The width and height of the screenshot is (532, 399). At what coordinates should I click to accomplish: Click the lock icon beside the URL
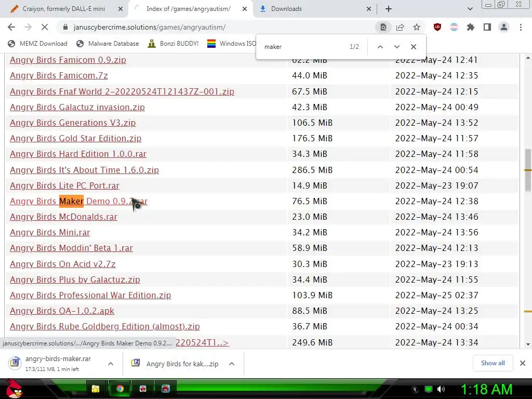(x=65, y=27)
